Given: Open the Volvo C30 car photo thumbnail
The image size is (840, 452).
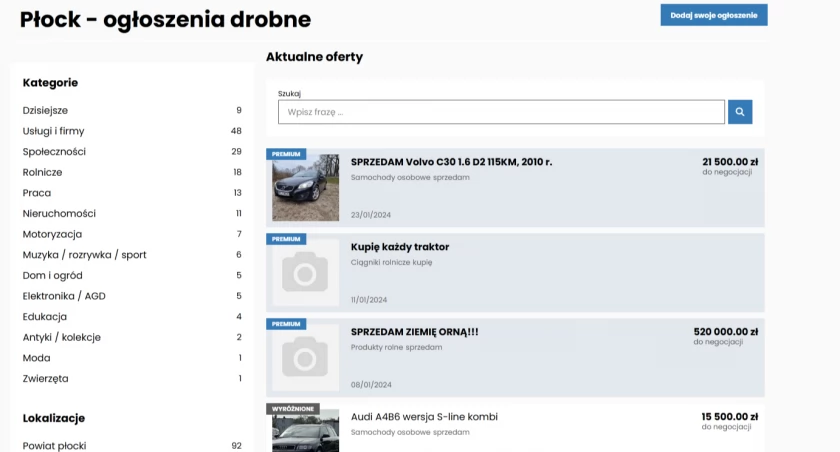Looking at the screenshot, I should pos(305,187).
